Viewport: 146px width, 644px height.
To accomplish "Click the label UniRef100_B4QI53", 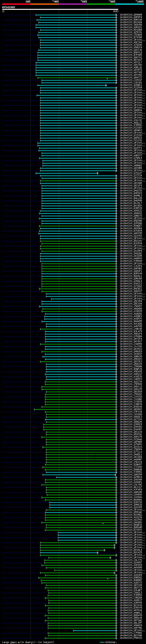I will [131, 191].
